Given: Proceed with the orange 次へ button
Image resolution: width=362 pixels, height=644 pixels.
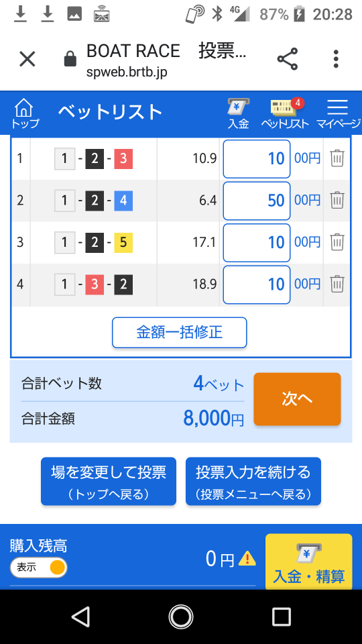Looking at the screenshot, I should 297,398.
